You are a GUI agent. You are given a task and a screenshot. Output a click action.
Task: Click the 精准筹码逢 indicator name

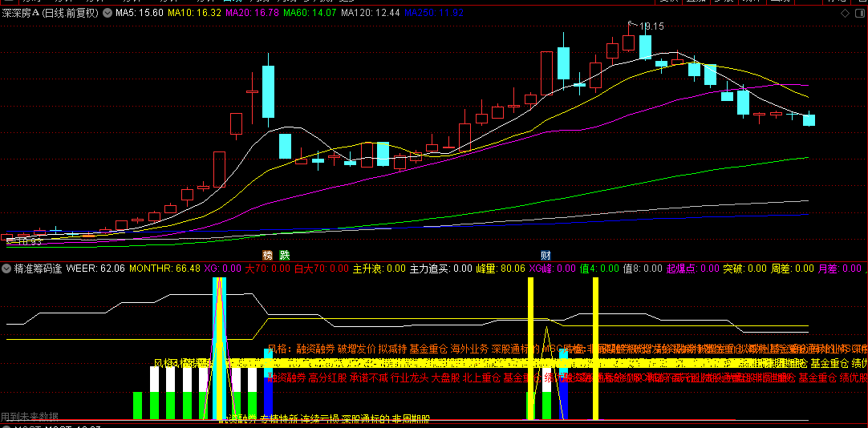coord(38,269)
